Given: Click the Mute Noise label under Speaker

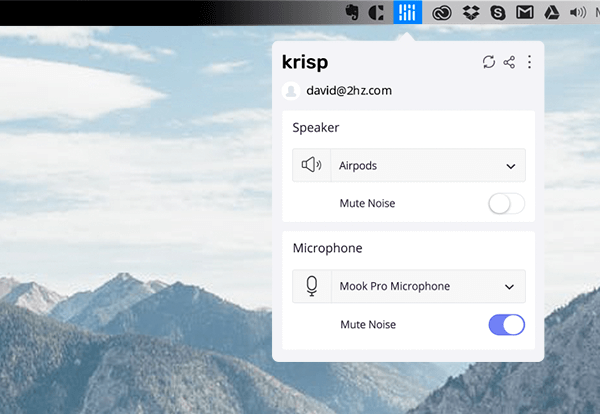Looking at the screenshot, I should click(x=367, y=203).
